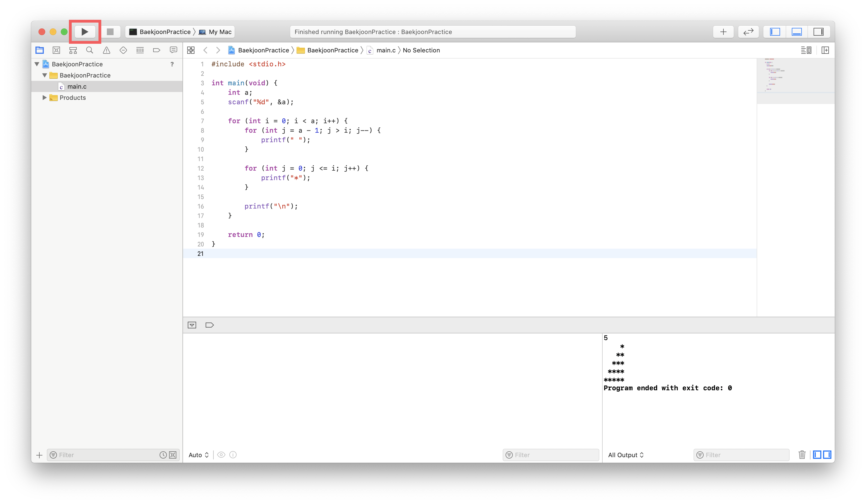
Task: Toggle the bottom Debug area panel
Action: [797, 32]
